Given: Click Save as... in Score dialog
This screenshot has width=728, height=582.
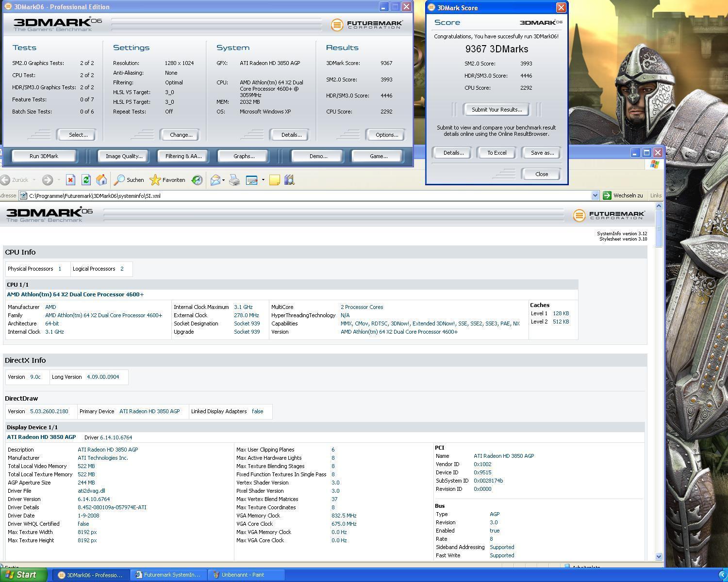Looking at the screenshot, I should click(542, 153).
